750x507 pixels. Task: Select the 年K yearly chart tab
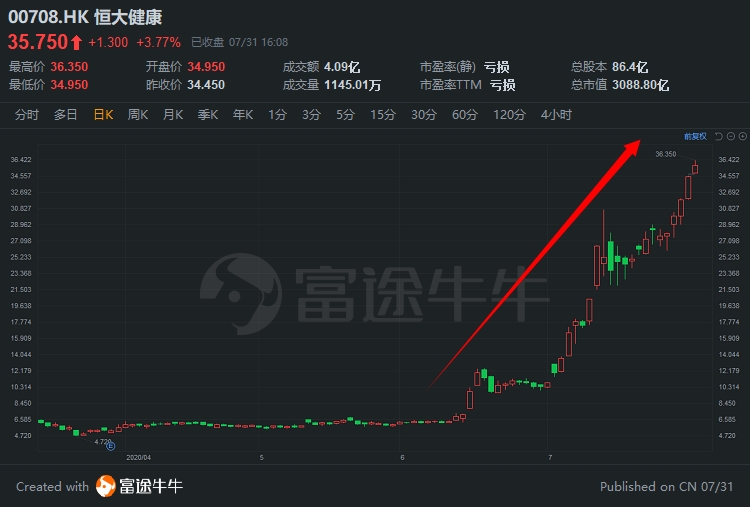click(x=243, y=115)
